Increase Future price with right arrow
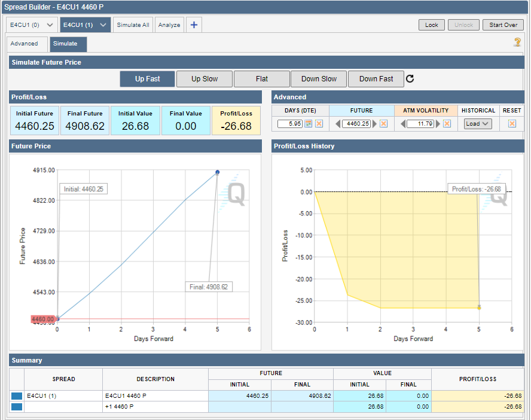 [x=375, y=124]
